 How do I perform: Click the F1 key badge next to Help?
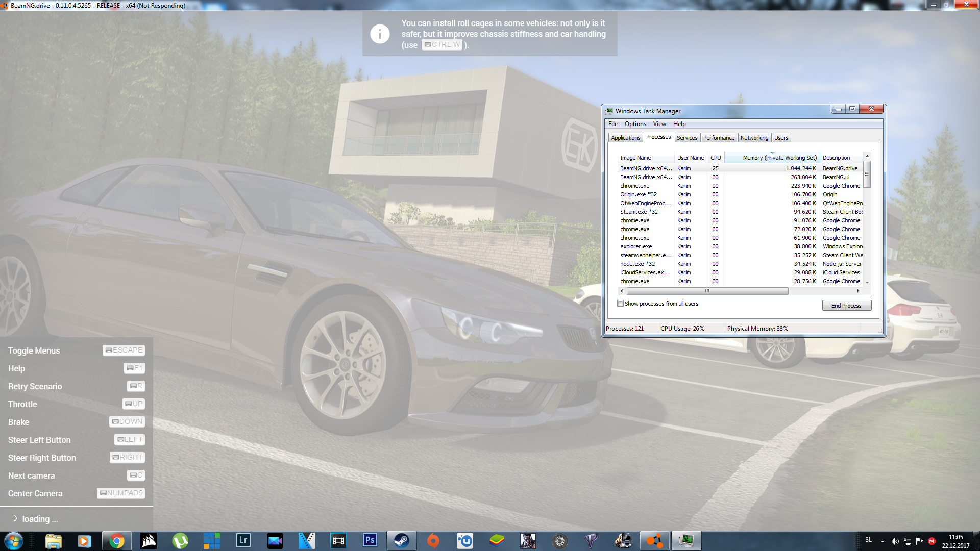(135, 368)
